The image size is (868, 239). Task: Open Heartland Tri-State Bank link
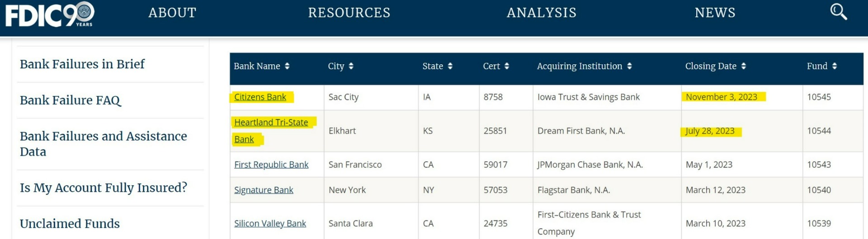click(271, 131)
